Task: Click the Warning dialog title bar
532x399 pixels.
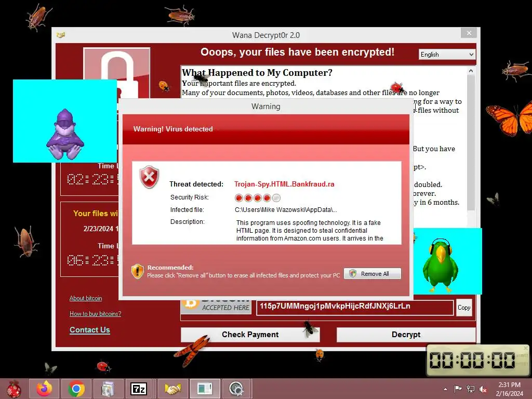Action: pos(265,107)
